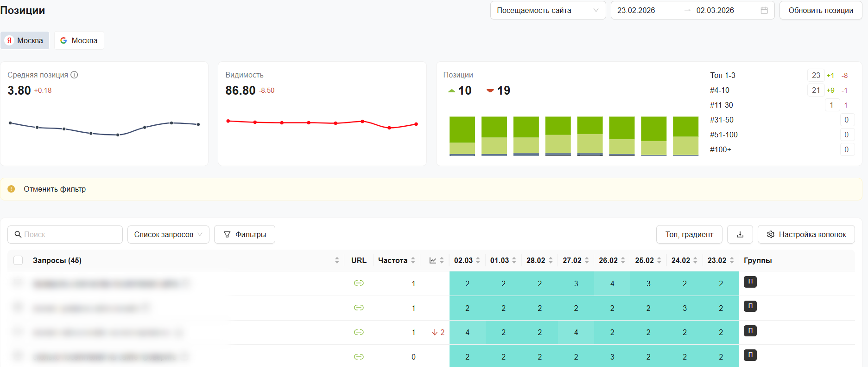Open Настройка колонок settings

pyautogui.click(x=806, y=234)
